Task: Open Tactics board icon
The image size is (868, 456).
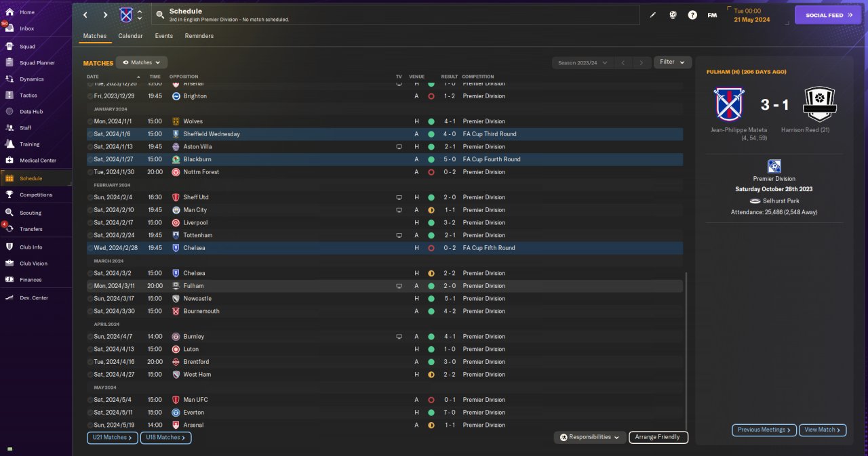Action: tap(9, 96)
